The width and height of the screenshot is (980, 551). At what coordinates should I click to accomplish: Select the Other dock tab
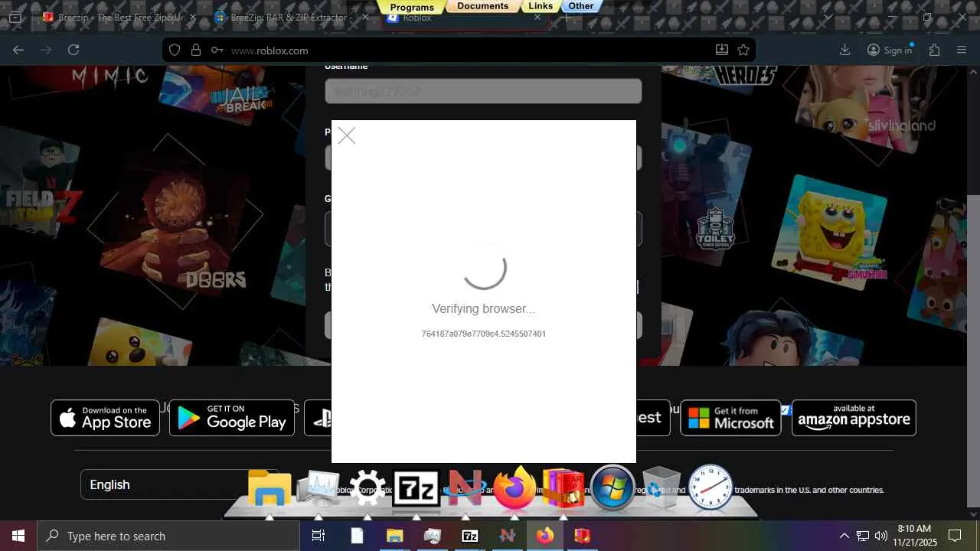click(581, 6)
